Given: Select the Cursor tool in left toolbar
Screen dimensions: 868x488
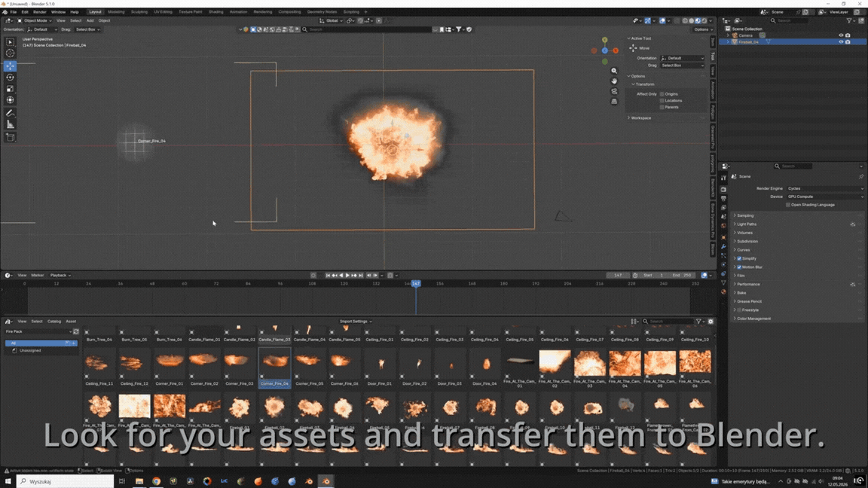Looking at the screenshot, I should [x=10, y=53].
